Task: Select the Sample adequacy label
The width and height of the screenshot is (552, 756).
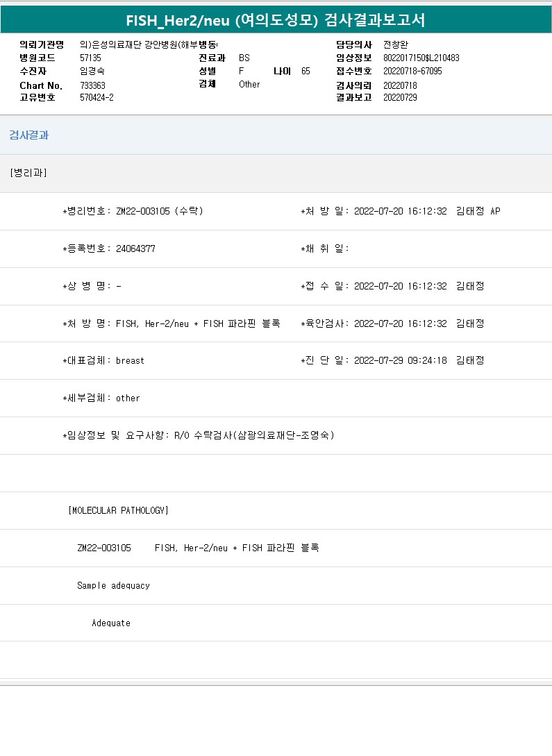Action: pos(113,585)
